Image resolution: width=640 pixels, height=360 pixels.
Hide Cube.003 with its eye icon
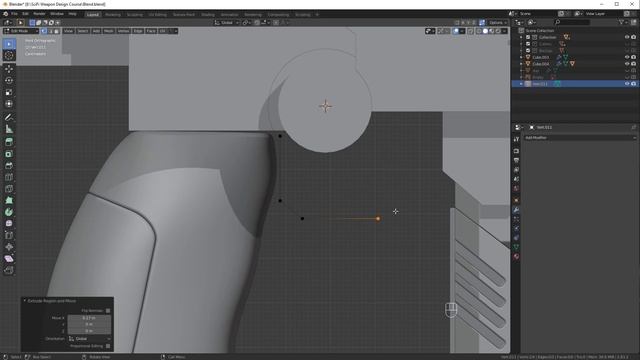point(627,57)
